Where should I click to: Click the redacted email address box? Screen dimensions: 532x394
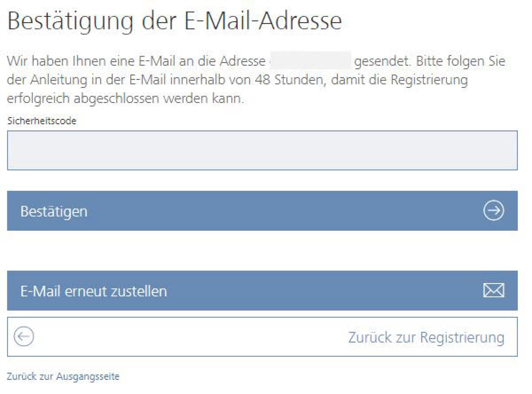point(310,60)
